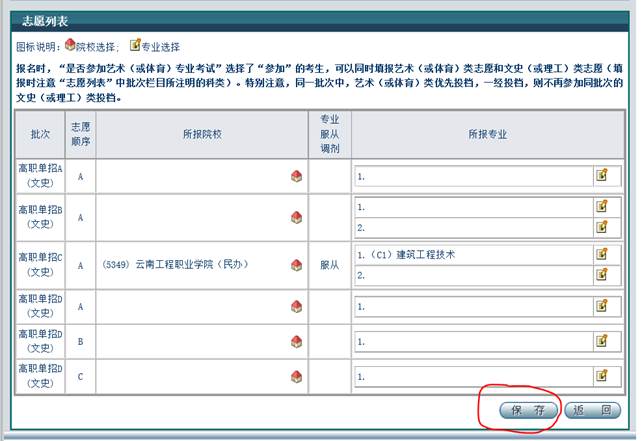Open major picker for 高职单招D order B
Screen dimensions: 642x441
click(602, 342)
